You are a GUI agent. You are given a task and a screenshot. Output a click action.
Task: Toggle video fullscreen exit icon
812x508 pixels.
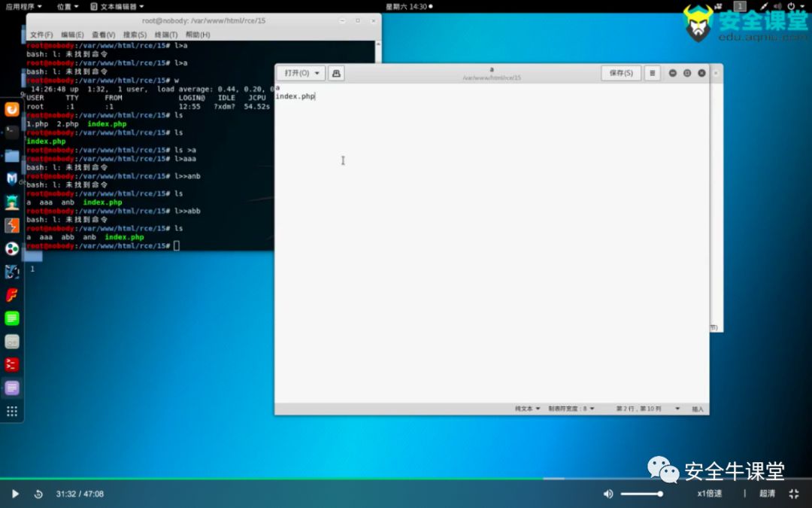click(794, 494)
